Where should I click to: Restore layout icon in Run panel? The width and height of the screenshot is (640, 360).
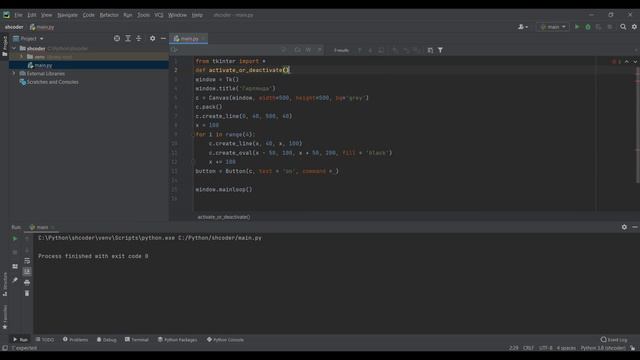[x=15, y=266]
